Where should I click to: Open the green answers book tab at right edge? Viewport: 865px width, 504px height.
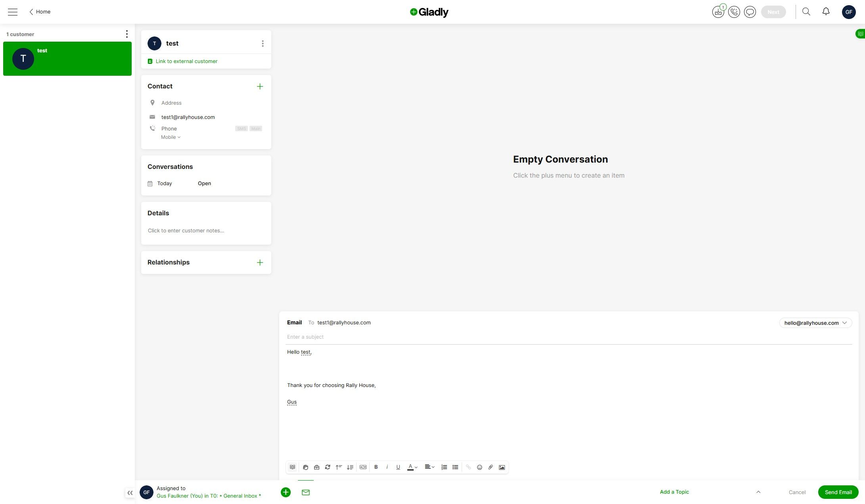[860, 34]
